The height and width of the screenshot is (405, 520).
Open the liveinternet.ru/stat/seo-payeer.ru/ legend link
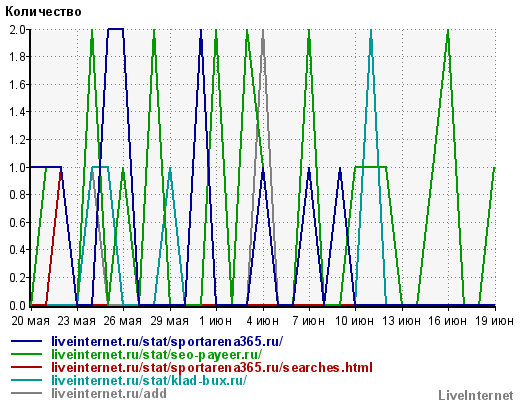pyautogui.click(x=156, y=354)
